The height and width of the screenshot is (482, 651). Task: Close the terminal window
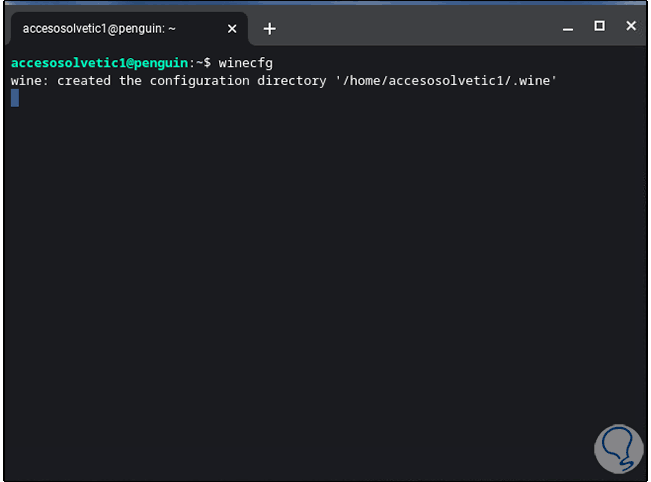pos(631,27)
